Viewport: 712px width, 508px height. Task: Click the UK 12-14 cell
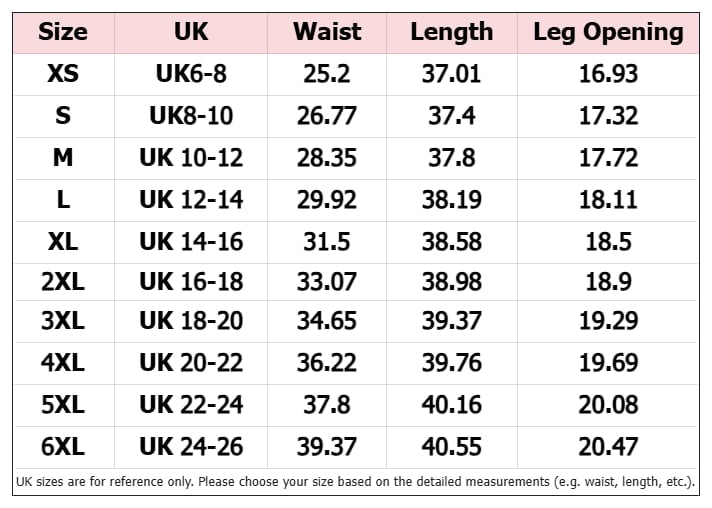pyautogui.click(x=191, y=200)
